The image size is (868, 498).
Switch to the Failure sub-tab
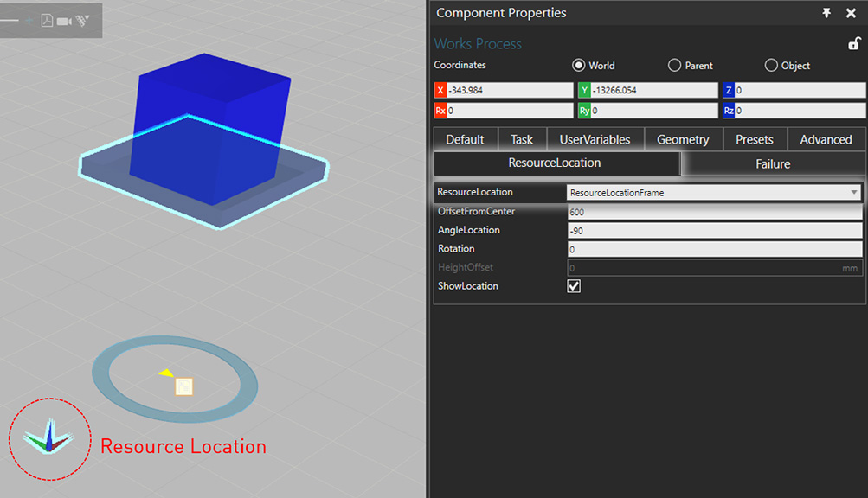pyautogui.click(x=774, y=163)
